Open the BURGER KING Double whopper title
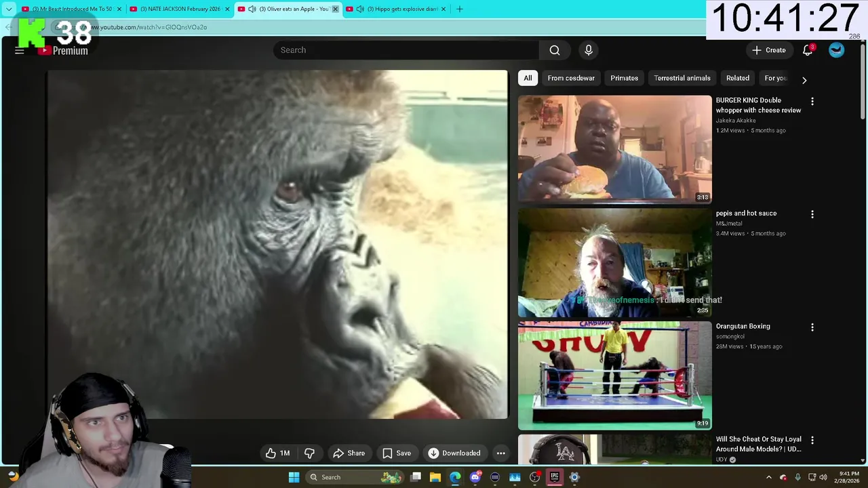The width and height of the screenshot is (868, 488). pyautogui.click(x=758, y=105)
